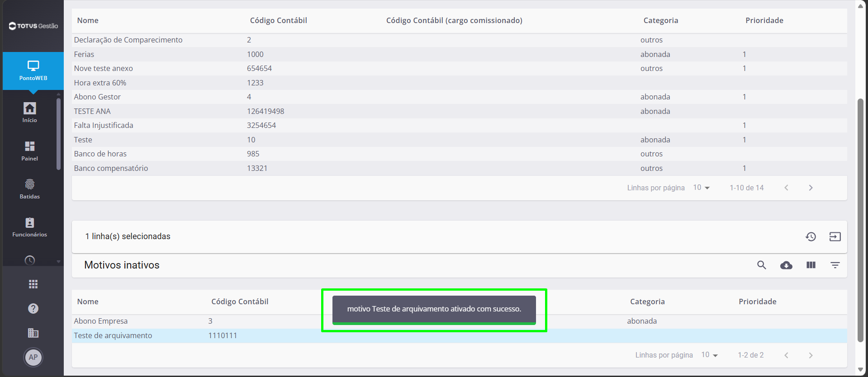Expand rows per page dropdown in inactive table
The image size is (868, 377).
tap(710, 355)
